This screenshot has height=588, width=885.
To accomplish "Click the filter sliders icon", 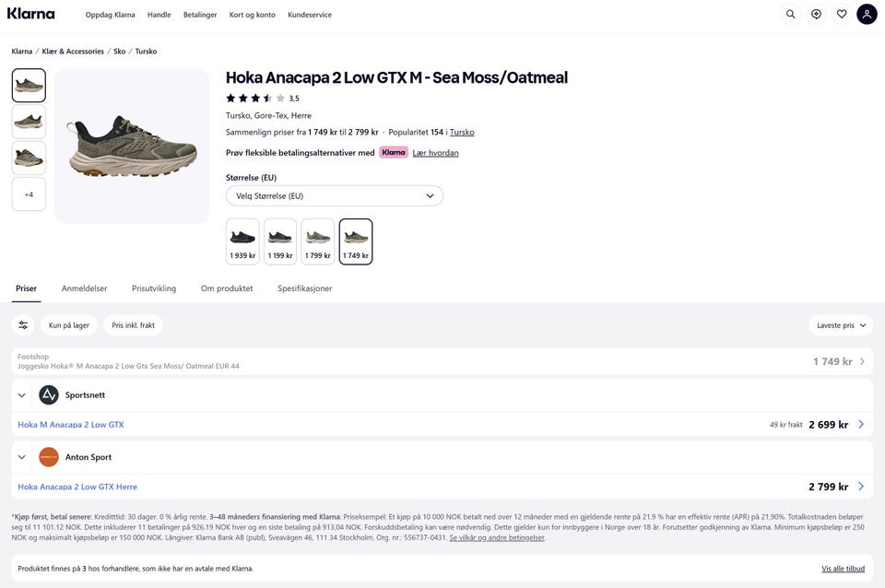I will pos(23,325).
